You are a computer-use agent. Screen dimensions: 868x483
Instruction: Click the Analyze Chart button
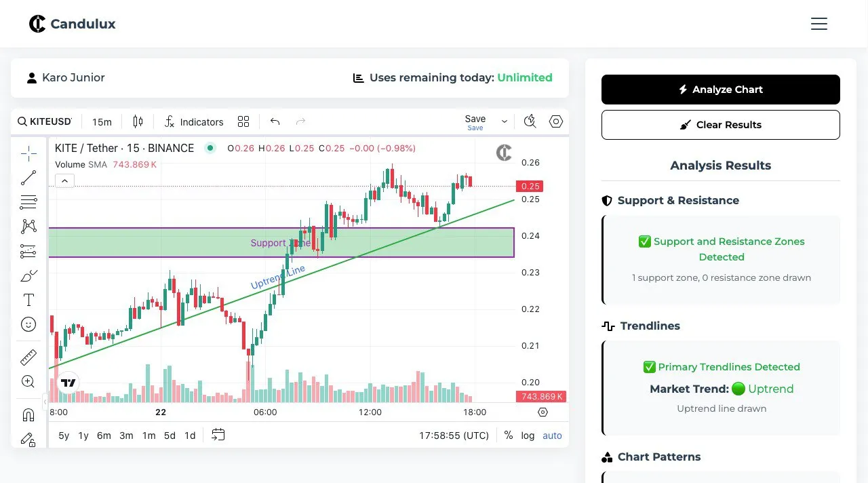[720, 90]
